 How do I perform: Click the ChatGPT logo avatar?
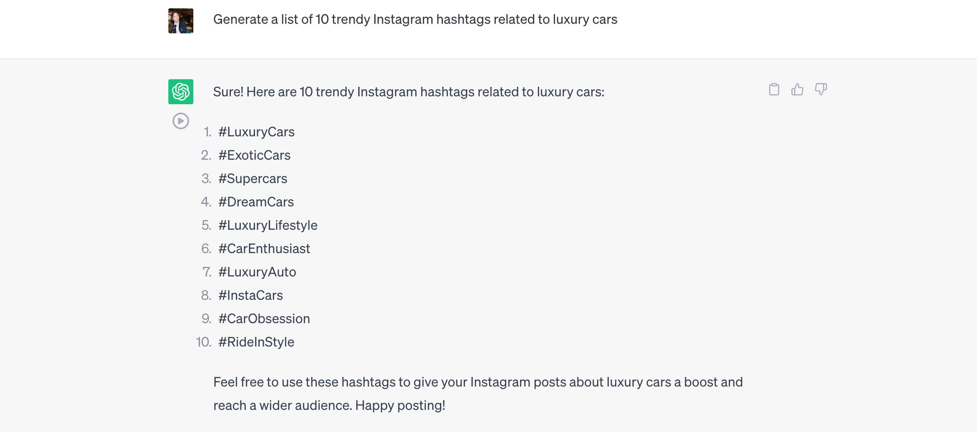(x=181, y=92)
